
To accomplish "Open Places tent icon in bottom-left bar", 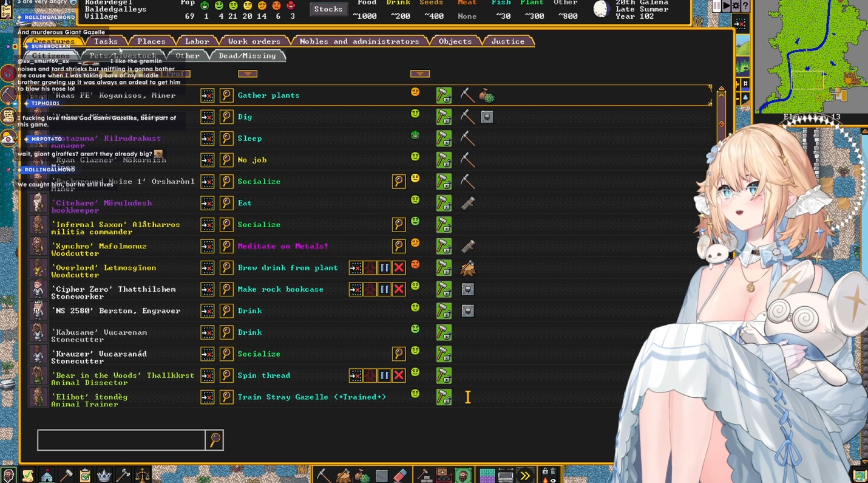I will (47, 475).
